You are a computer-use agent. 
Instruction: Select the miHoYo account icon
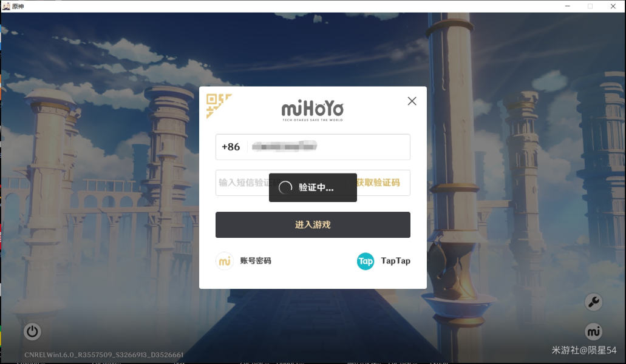click(x=225, y=261)
